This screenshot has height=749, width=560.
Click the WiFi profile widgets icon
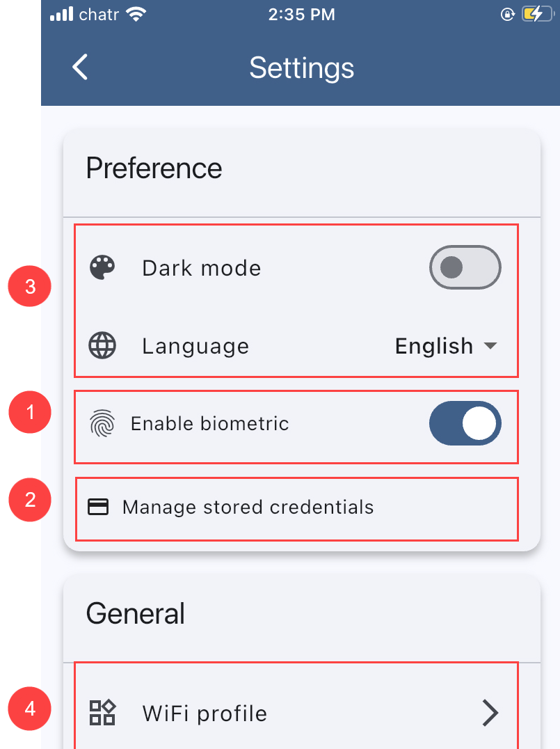[x=103, y=713]
